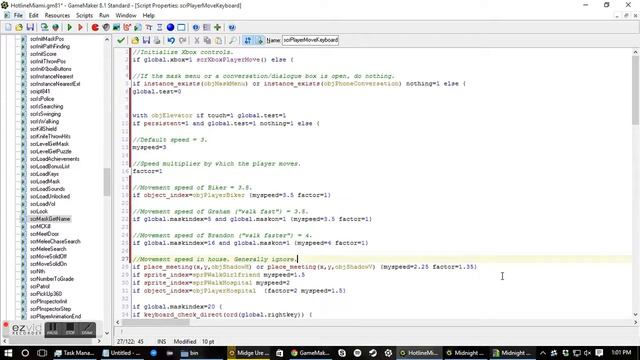This screenshot has height=360, width=640.
Task: Create a new timeline (hourglass icon)
Action: tap(160, 27)
